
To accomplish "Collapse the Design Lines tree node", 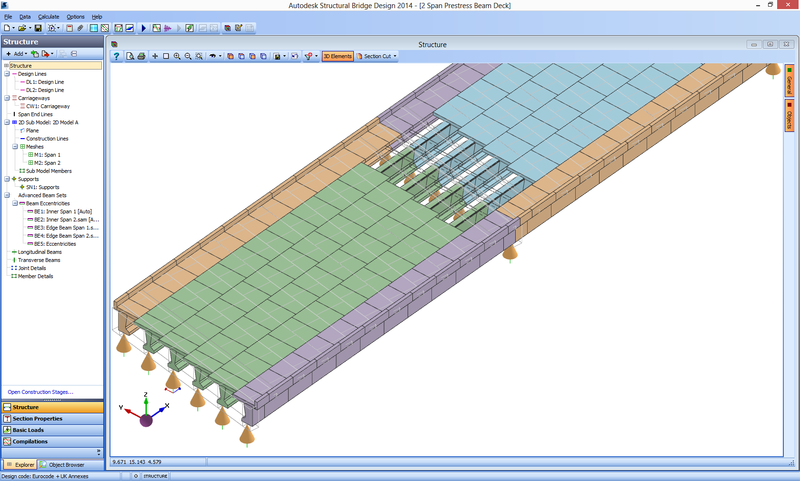I will click(x=6, y=74).
